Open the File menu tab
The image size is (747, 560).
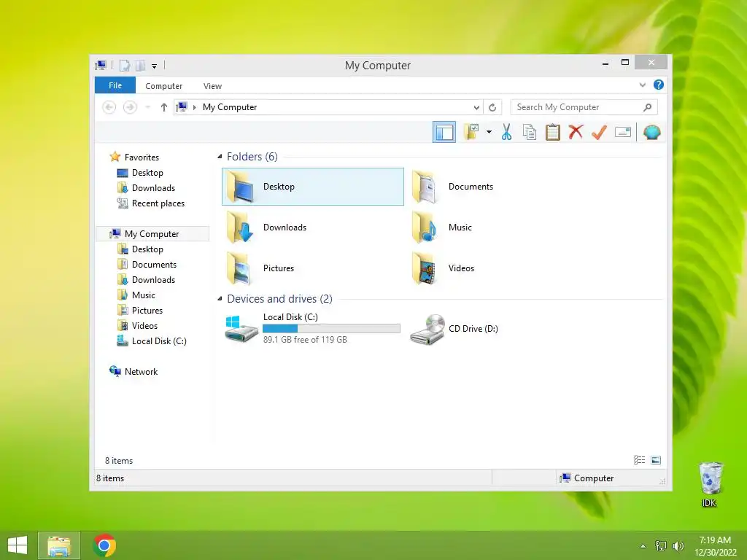[x=115, y=85]
